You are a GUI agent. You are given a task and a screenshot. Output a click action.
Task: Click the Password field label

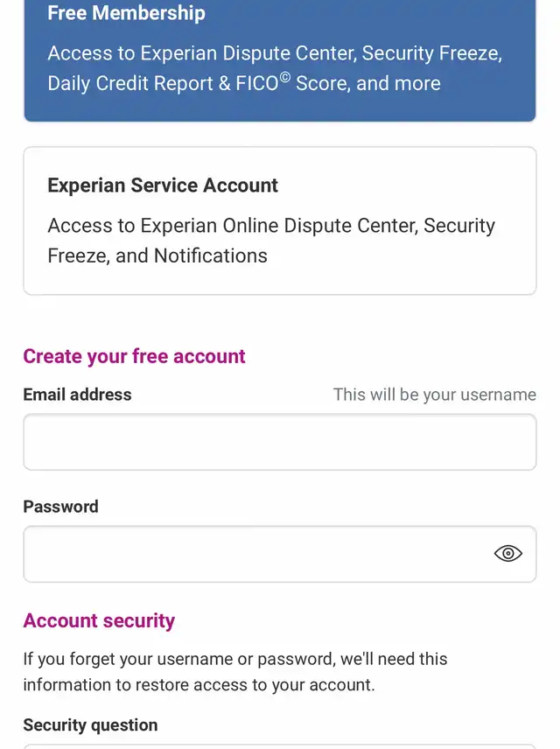pos(60,507)
